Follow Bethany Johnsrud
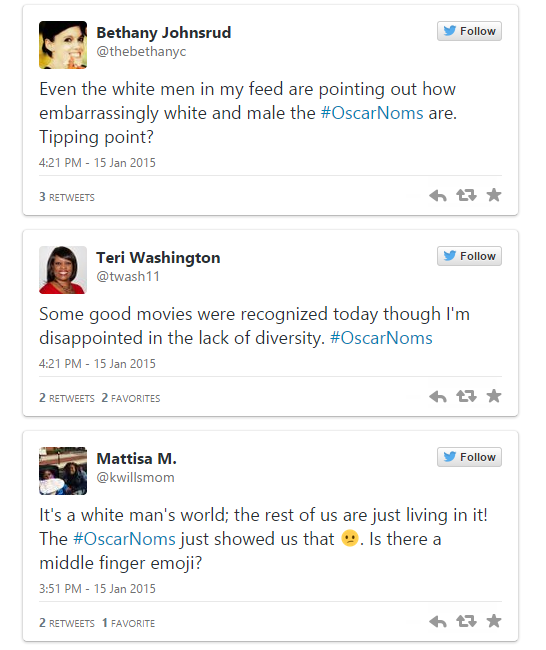Screen dimensions: 546x650 (x=469, y=31)
